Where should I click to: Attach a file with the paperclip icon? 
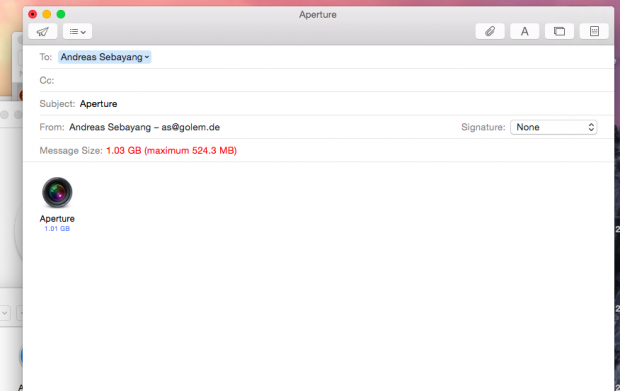point(490,31)
